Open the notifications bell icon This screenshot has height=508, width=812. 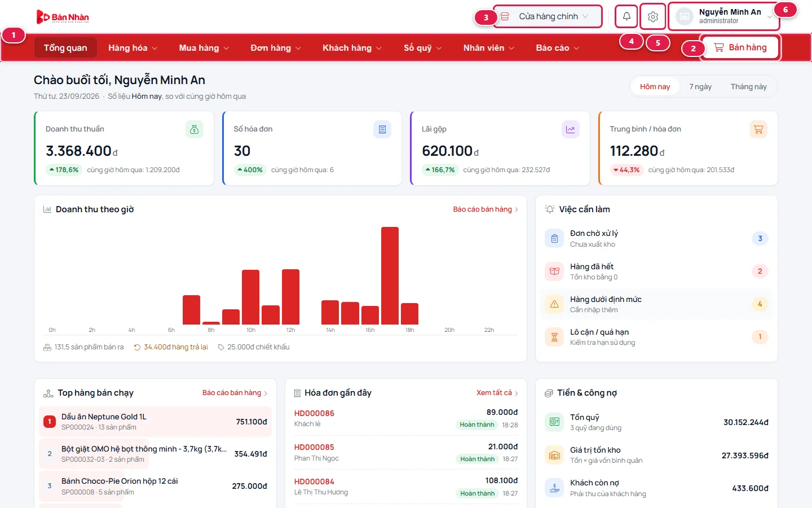(626, 16)
